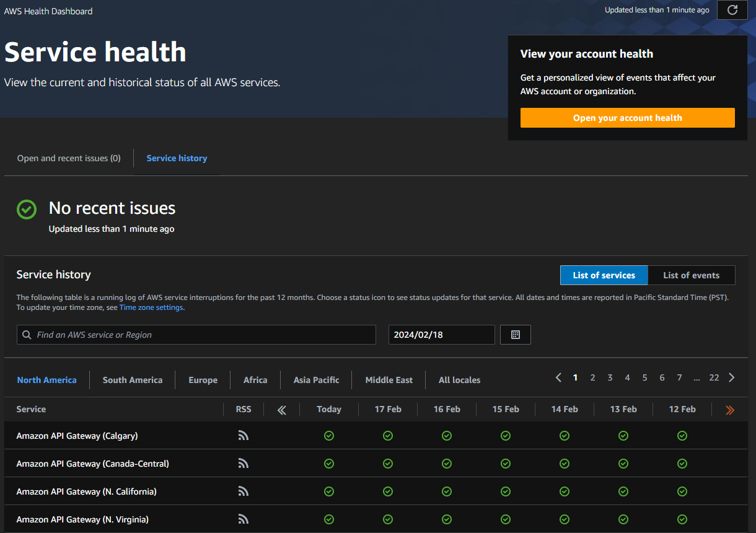Click N. California status icon for 13 Feb

point(623,491)
